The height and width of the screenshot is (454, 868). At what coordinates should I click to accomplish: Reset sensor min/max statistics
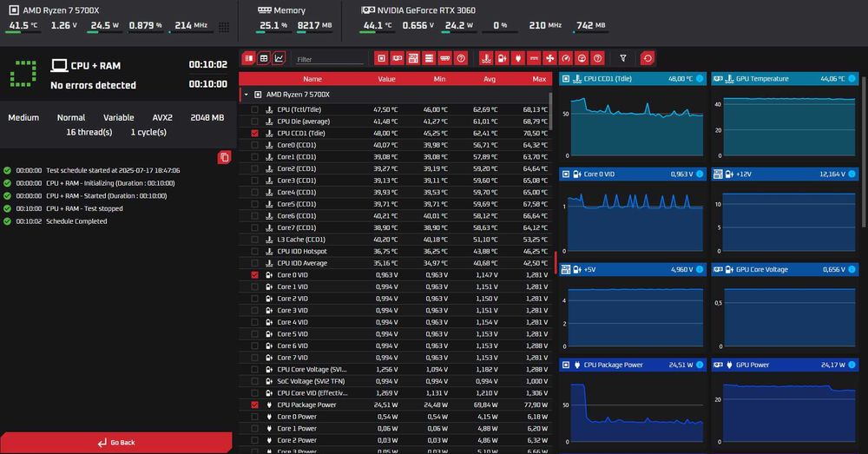[x=648, y=58]
